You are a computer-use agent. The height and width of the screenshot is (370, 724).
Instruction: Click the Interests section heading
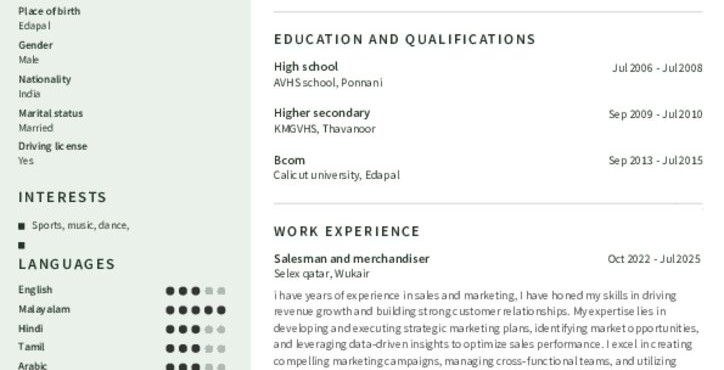tap(62, 197)
